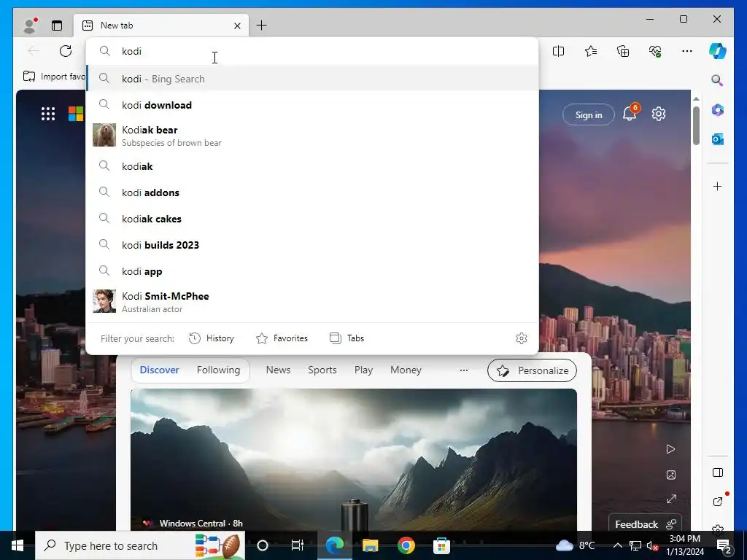Pick the 'kodiak' suggestion

pos(312,166)
